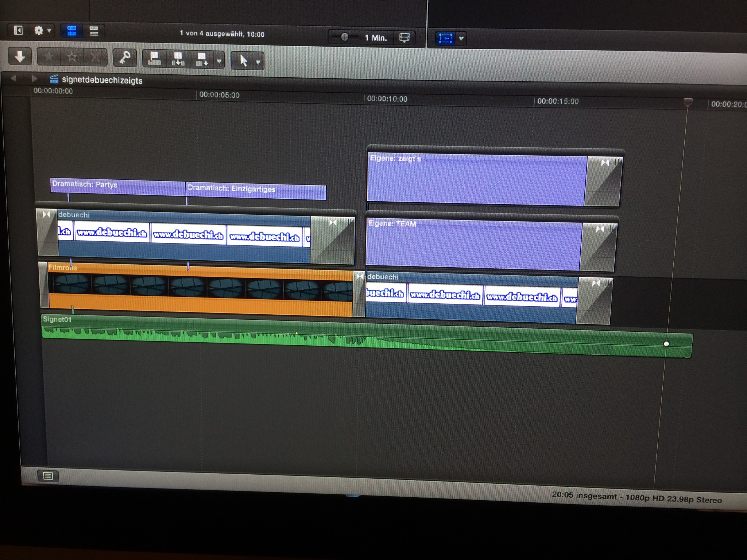747x560 pixels.
Task: Click the signetdebuechizeigts project title
Action: (x=102, y=80)
